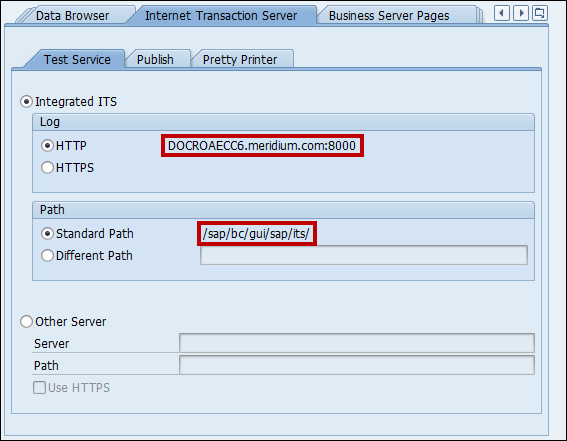
Task: Click the Other Server's Server input field
Action: (357, 343)
